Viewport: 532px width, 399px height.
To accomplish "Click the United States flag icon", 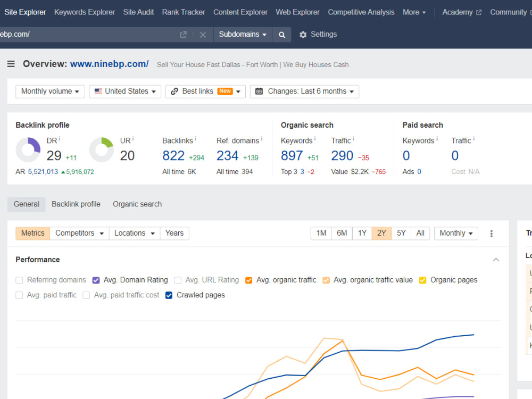I will [98, 92].
